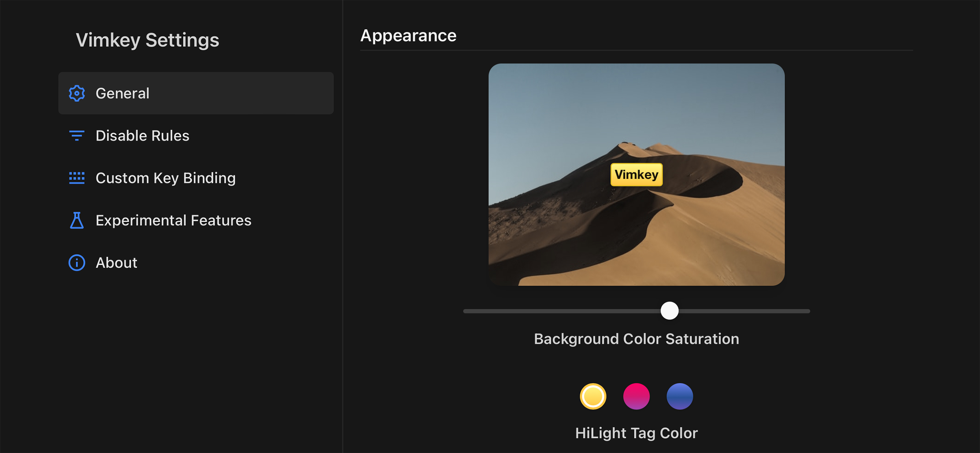Click the saturation slider handle
Screen dimensions: 980x453
(670, 311)
